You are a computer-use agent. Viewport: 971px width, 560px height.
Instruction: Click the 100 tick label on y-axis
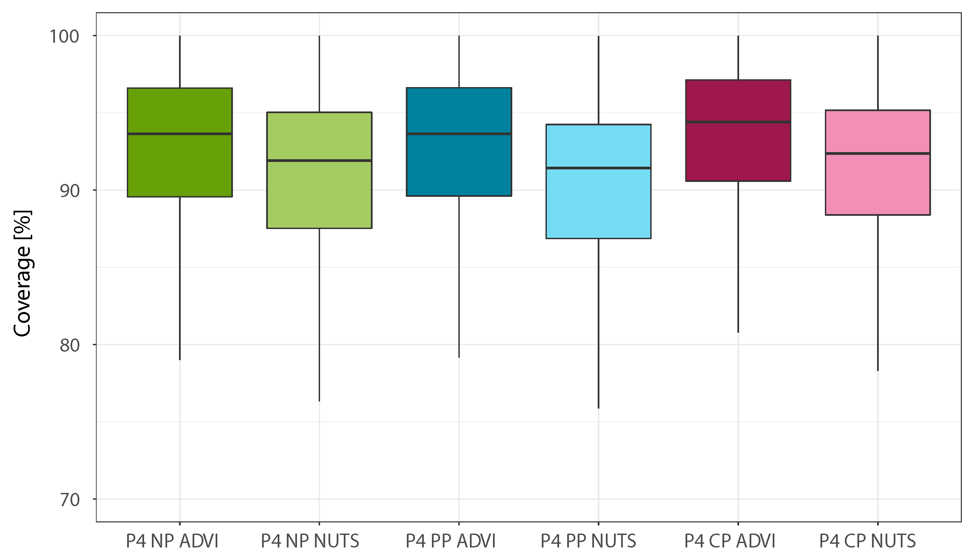(65, 37)
